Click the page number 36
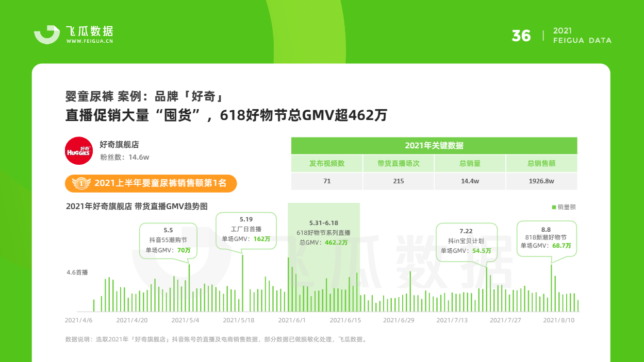The image size is (644, 362). tap(521, 36)
